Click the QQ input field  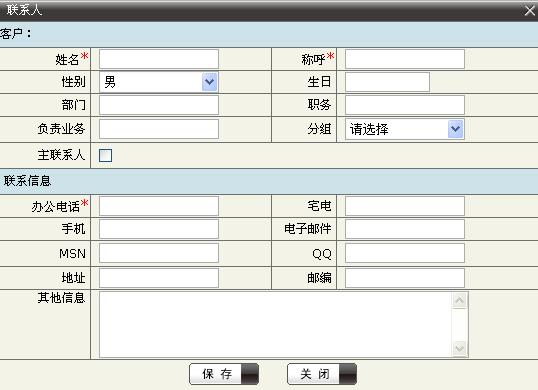pyautogui.click(x=405, y=253)
